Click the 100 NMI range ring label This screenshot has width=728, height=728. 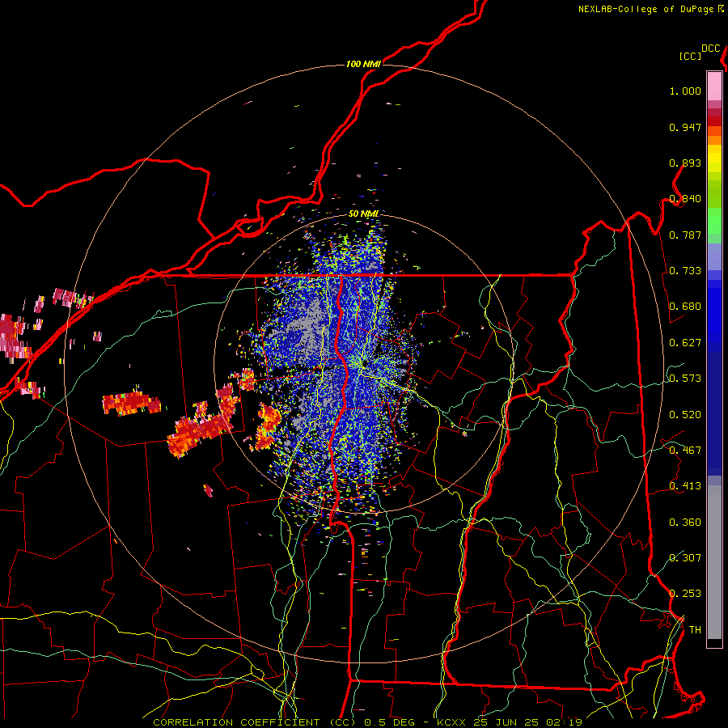tap(363, 64)
